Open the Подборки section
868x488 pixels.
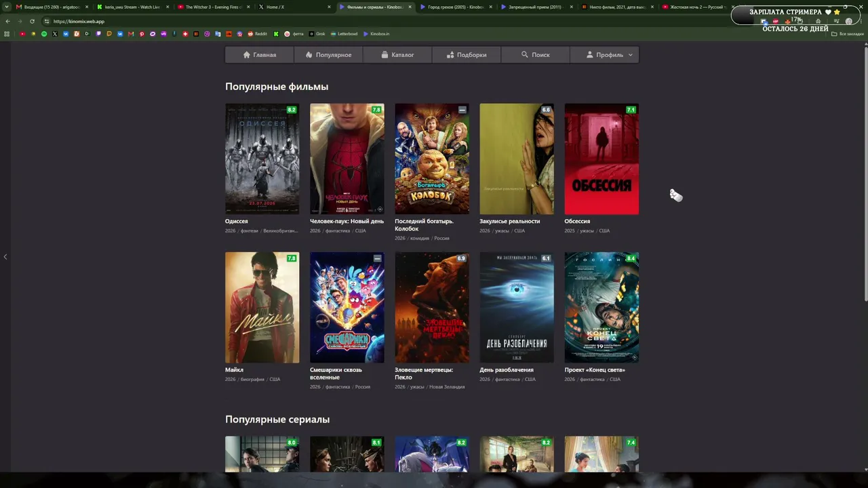pyautogui.click(x=467, y=55)
